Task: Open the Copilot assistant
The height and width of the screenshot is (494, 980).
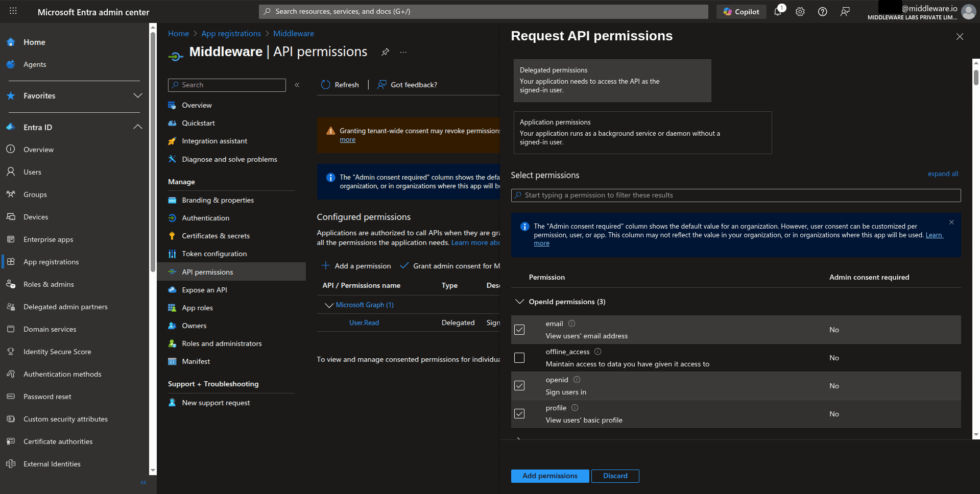Action: point(741,11)
